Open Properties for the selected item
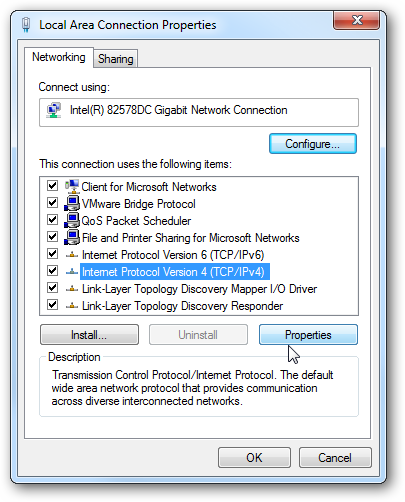This screenshot has height=502, width=405. [308, 335]
